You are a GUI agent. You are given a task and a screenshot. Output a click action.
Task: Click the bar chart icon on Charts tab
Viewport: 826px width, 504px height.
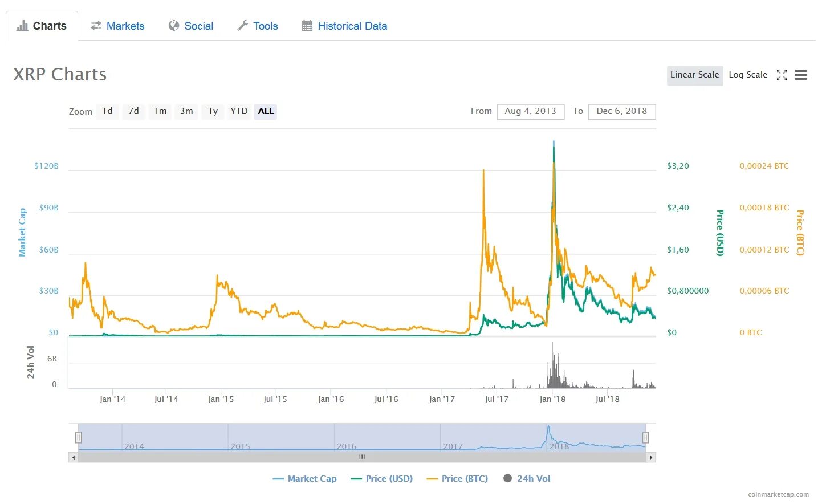22,26
